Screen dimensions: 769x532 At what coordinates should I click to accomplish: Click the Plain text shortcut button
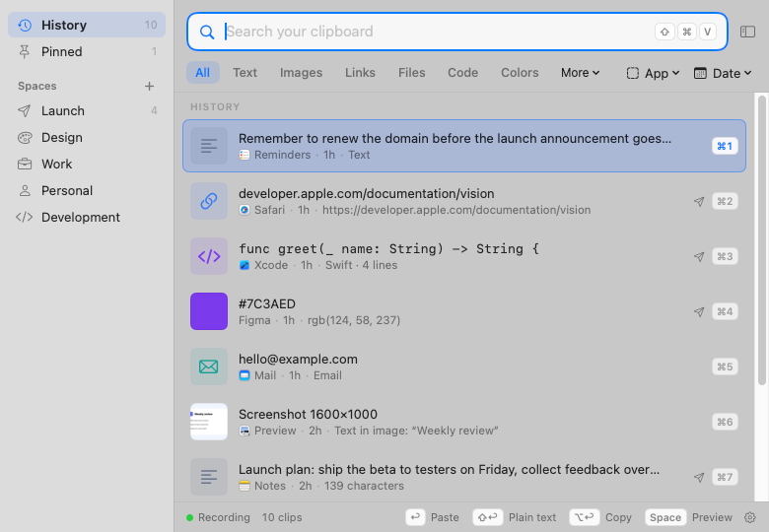tap(487, 517)
